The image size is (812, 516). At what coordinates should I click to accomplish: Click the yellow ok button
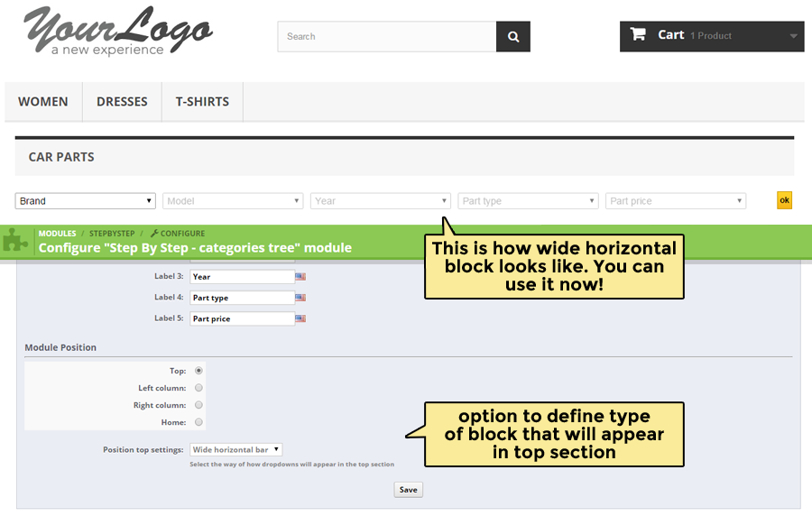[x=784, y=200]
